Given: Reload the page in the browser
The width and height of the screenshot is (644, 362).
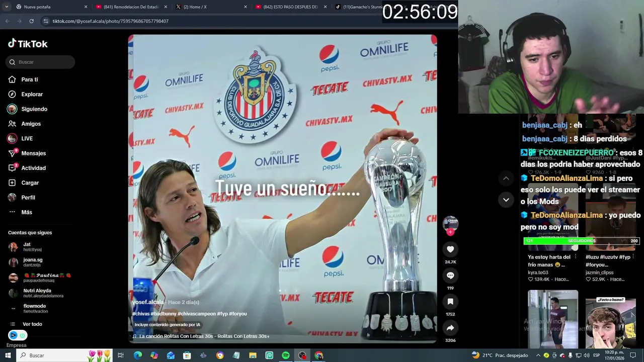Looking at the screenshot, I should (x=31, y=21).
